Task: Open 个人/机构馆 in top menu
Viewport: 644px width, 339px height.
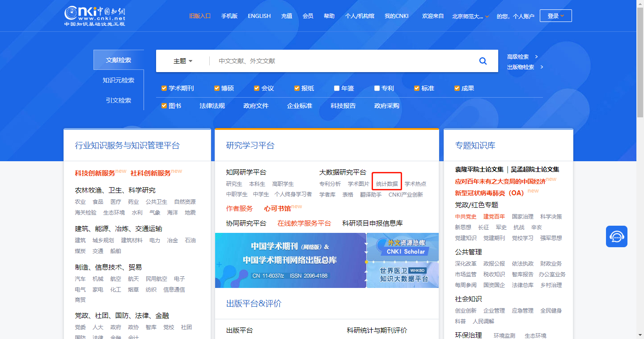Action: [x=360, y=16]
